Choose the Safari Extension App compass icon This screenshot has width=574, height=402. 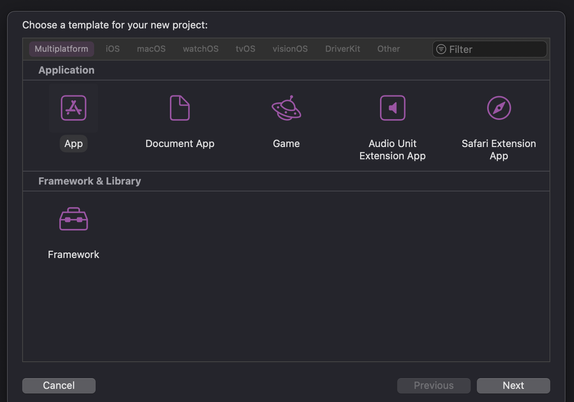499,108
